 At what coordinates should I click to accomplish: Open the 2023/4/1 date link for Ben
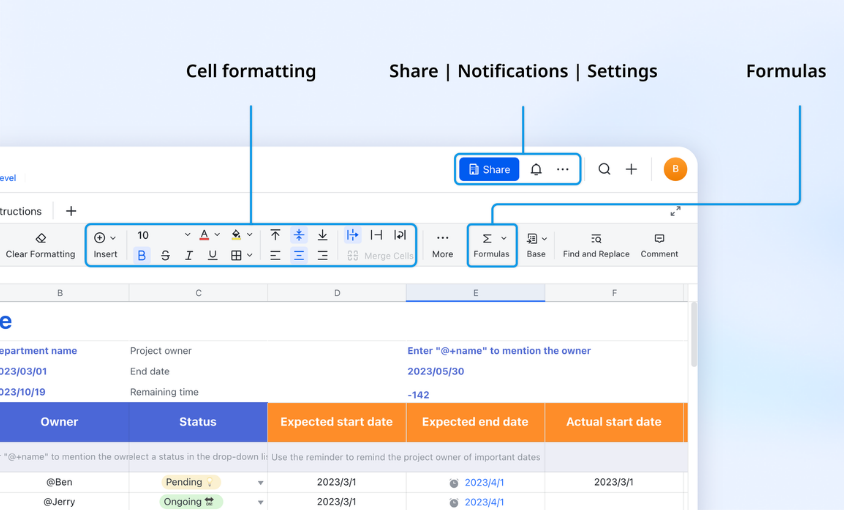click(x=484, y=482)
